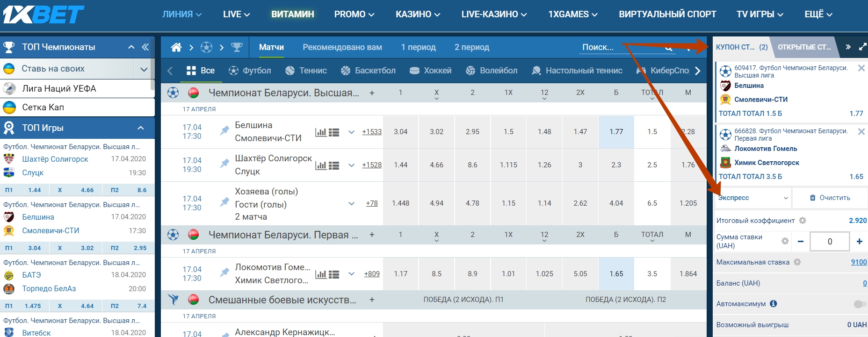The image size is (868, 337).
Task: Open the ЛИНИЯ dropdown menu
Action: pyautogui.click(x=182, y=14)
